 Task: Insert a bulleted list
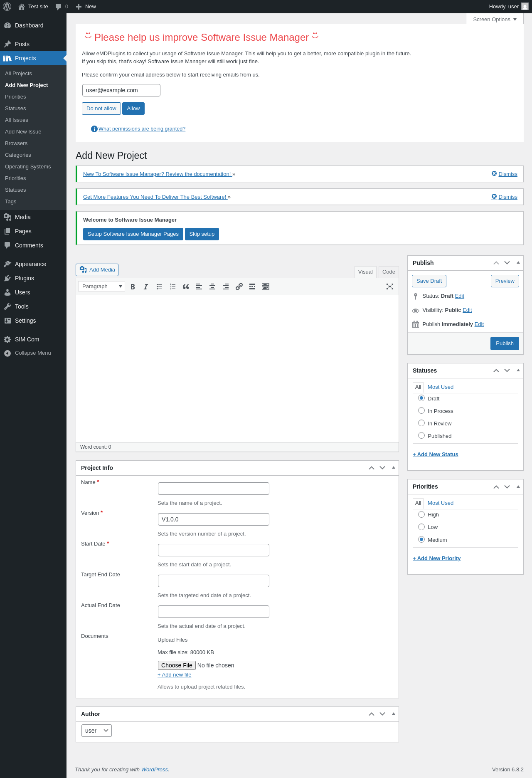(159, 287)
